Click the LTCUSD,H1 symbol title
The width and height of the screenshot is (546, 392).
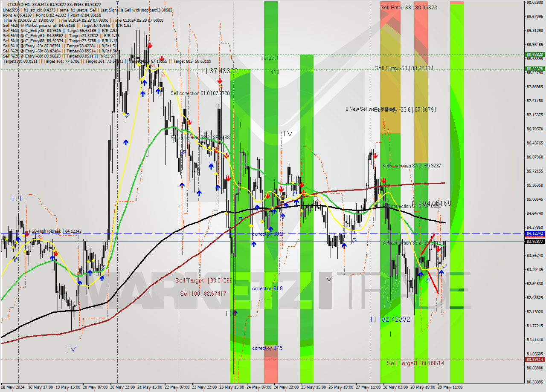pyautogui.click(x=19, y=4)
